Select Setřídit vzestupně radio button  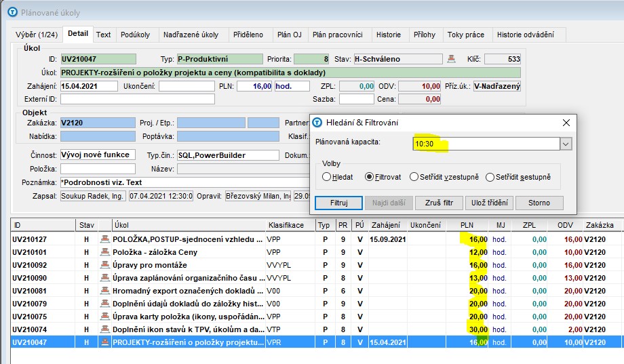(414, 177)
